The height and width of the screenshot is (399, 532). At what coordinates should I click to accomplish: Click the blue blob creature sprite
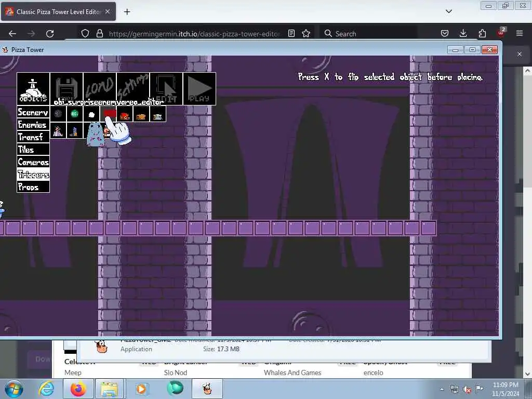[95, 135]
